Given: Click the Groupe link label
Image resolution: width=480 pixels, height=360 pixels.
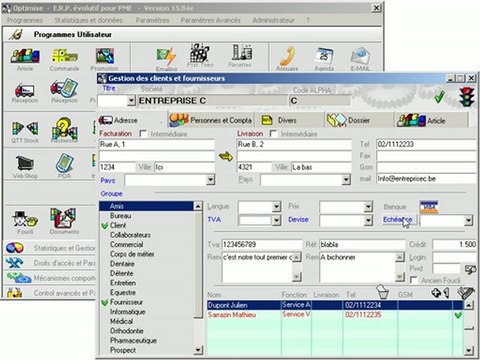Looking at the screenshot, I should point(111,194).
